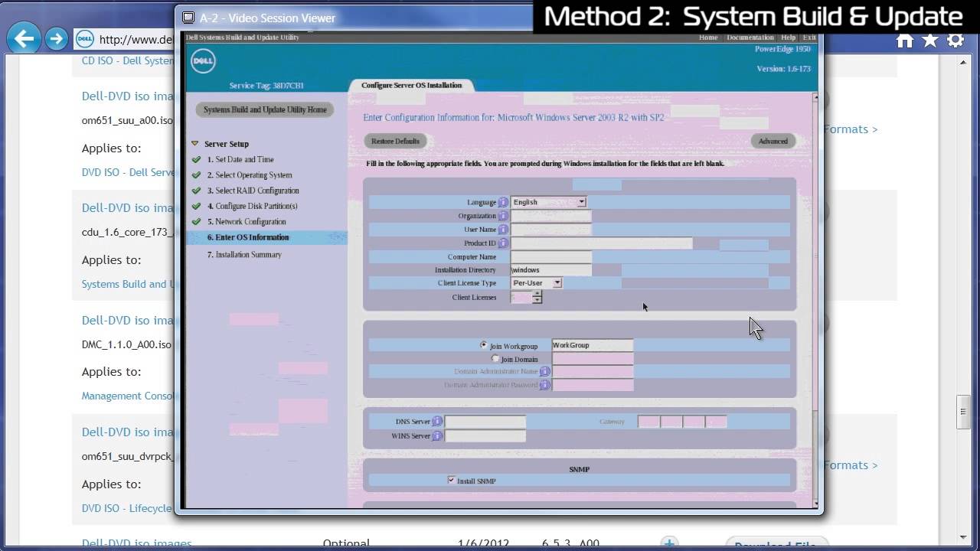The image size is (980, 551).
Task: Click the info icon next to Language
Action: 503,202
